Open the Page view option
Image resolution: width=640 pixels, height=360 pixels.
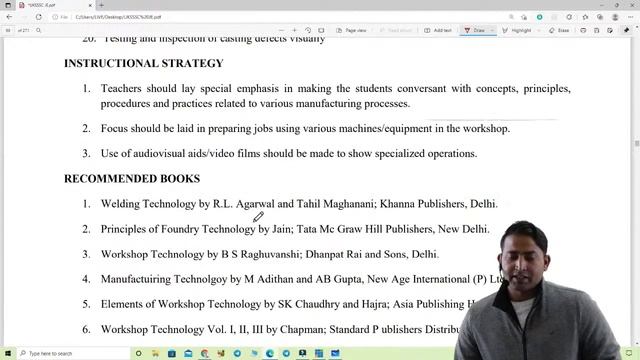pyautogui.click(x=351, y=30)
